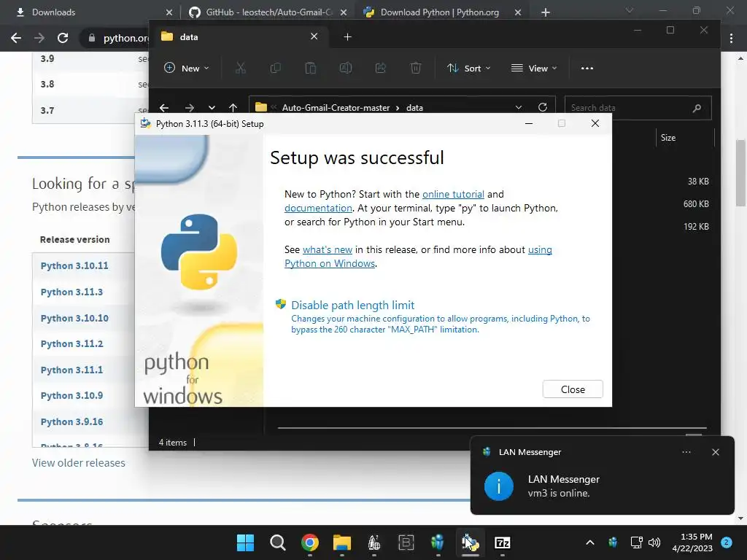Click the vm3 is online notification message
Screen dimensions: 747x560
pos(558,494)
